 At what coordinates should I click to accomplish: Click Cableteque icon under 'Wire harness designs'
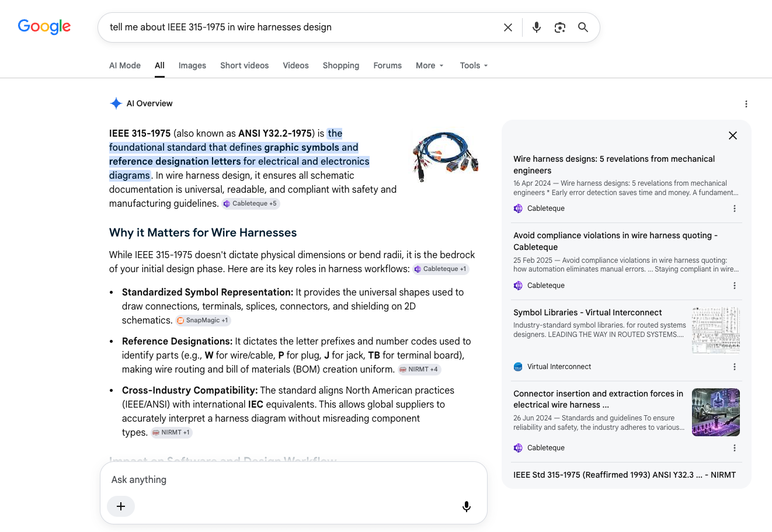click(518, 208)
